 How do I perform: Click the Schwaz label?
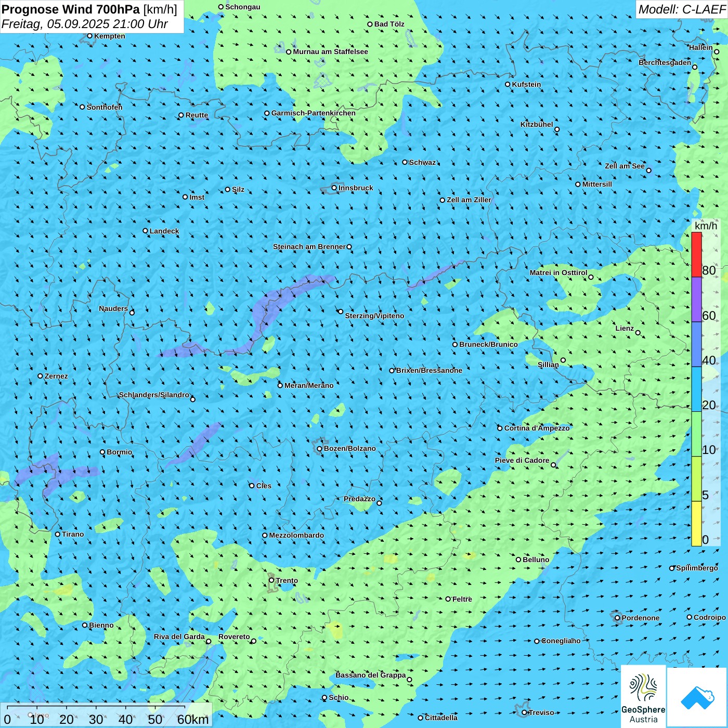(422, 162)
